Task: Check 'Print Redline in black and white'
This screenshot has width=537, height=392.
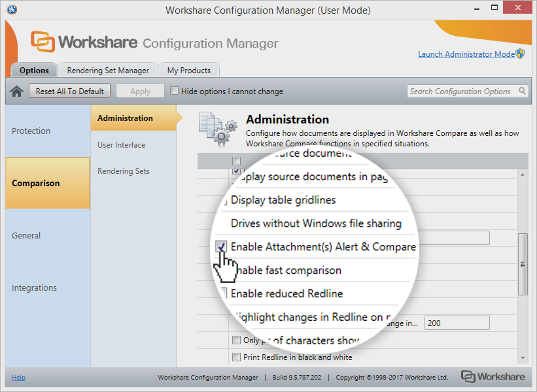Action: click(236, 357)
